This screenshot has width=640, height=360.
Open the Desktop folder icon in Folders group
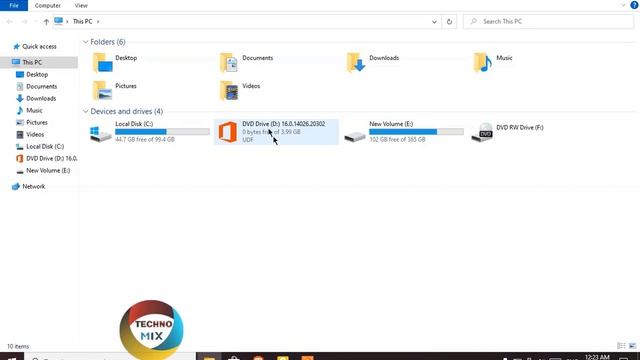[x=102, y=62]
